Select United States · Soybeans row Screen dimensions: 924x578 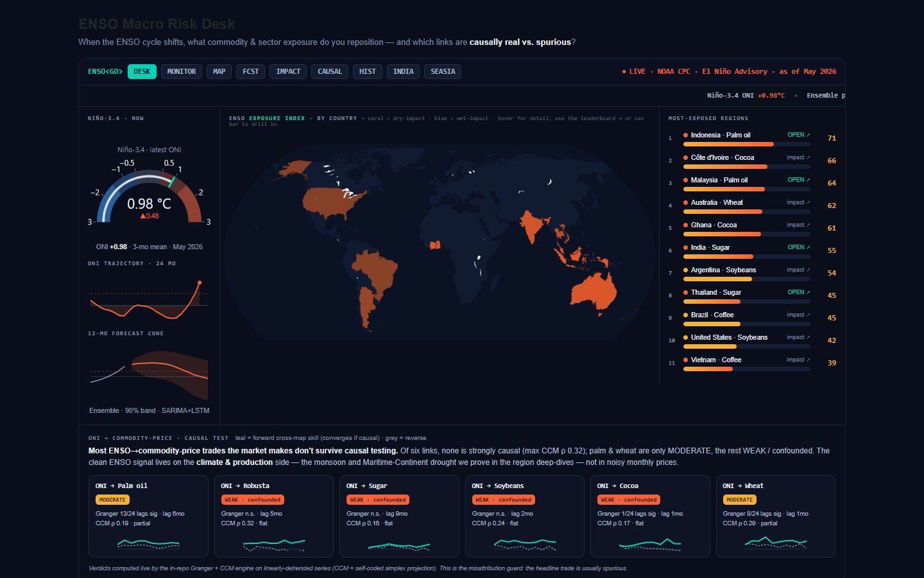[x=752, y=340]
